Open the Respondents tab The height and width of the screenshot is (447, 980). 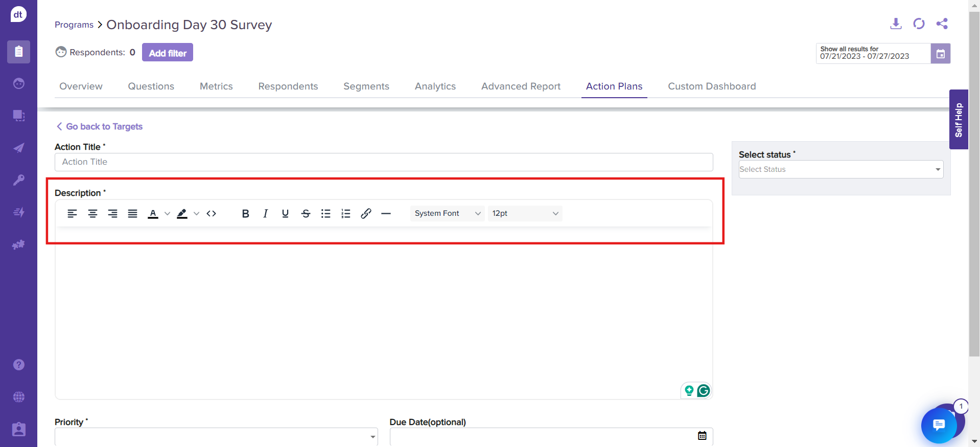click(288, 86)
